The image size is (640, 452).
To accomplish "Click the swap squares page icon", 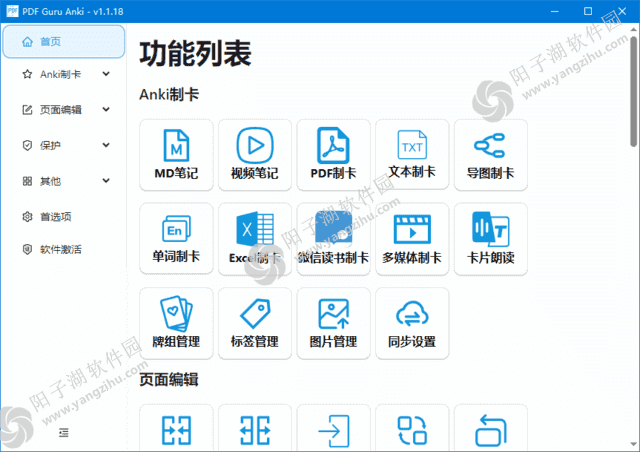I will coord(412,430).
